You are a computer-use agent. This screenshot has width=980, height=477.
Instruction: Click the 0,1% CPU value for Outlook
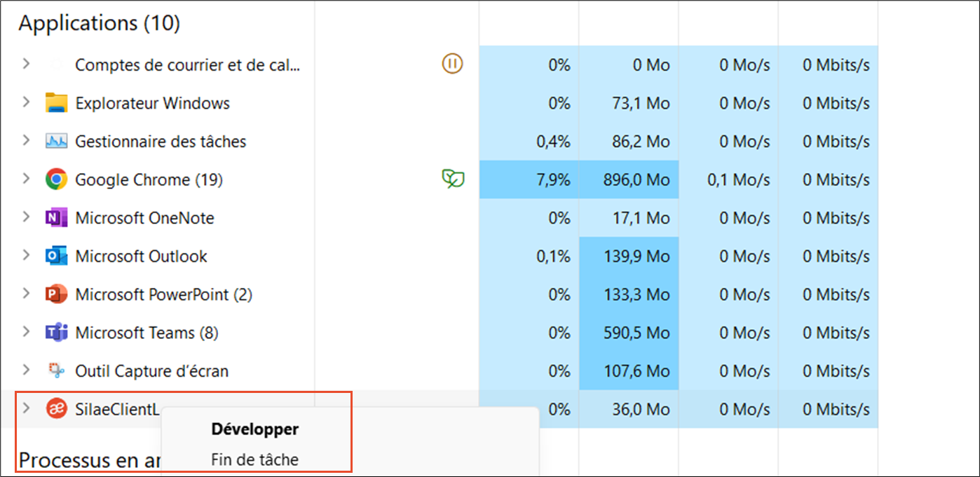click(553, 256)
